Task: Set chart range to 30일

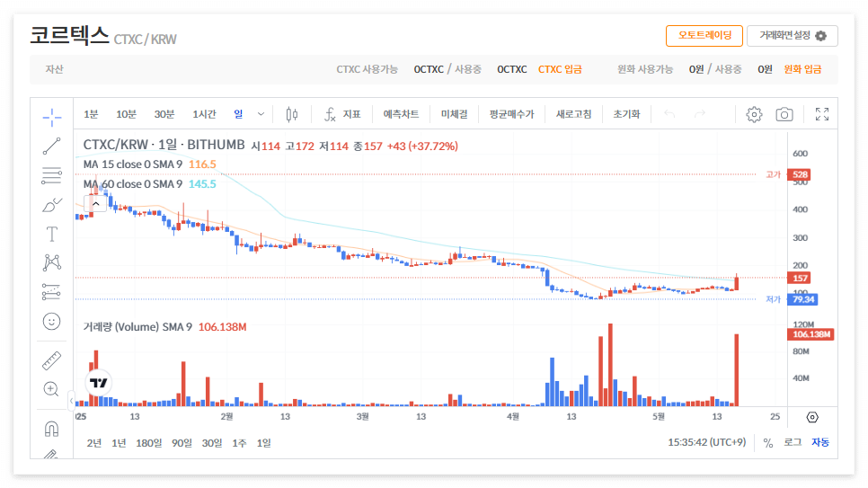Action: point(212,443)
